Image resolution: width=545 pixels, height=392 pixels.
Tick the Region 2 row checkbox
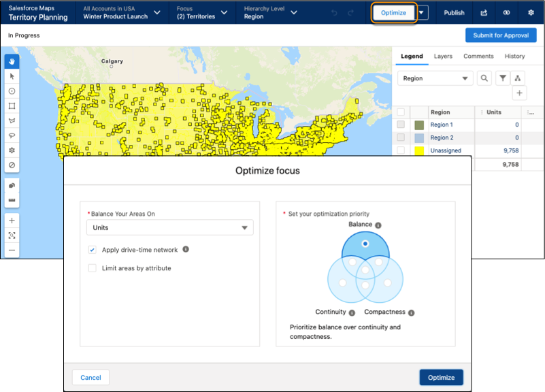point(401,137)
